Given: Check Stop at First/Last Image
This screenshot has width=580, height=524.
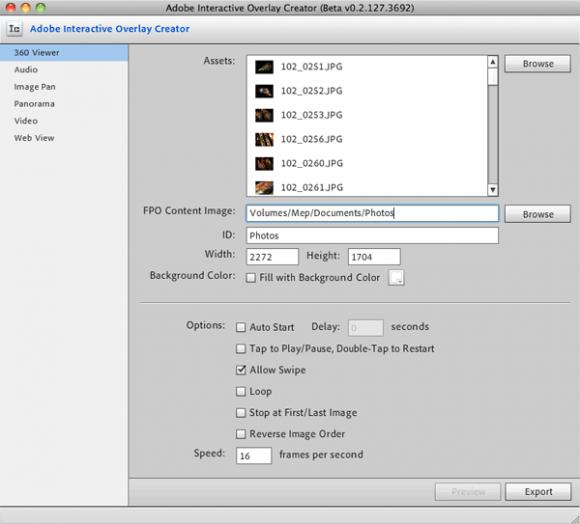Looking at the screenshot, I should [241, 413].
